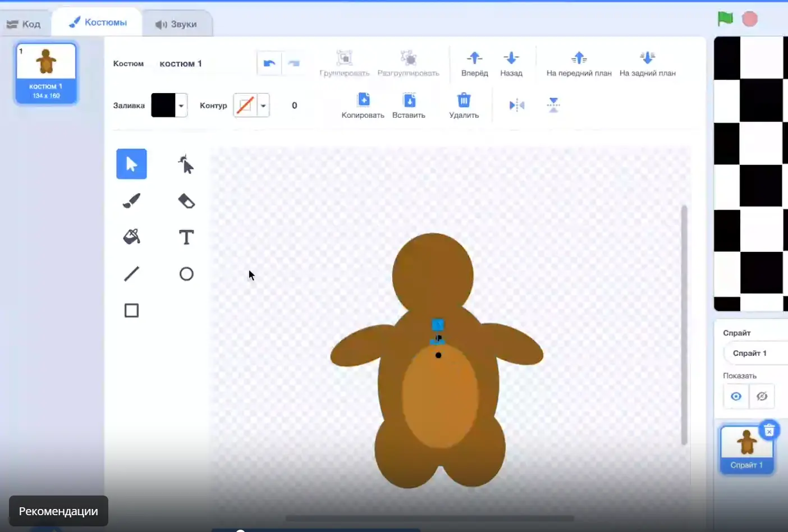Click the Redo arrow
Image resolution: width=788 pixels, height=532 pixels.
point(293,63)
